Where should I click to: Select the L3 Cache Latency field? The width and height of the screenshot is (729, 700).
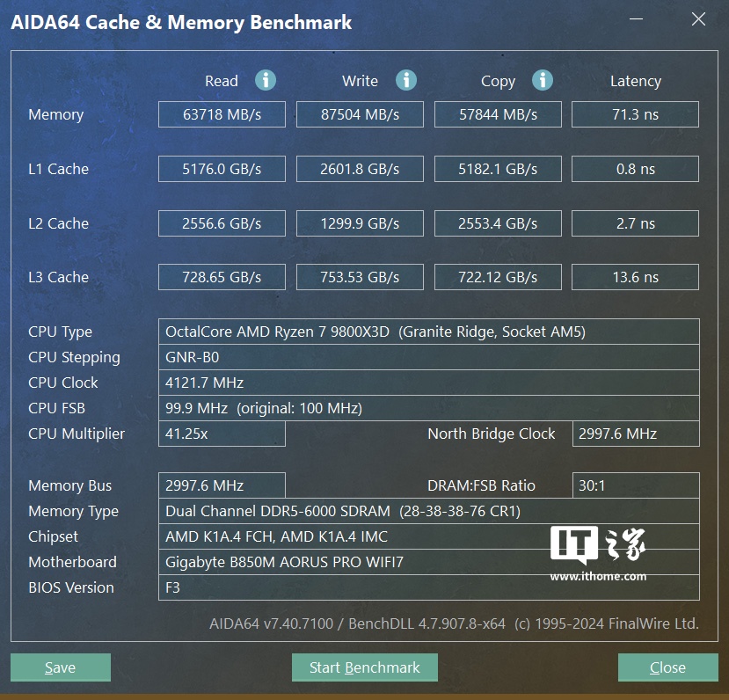tap(635, 277)
